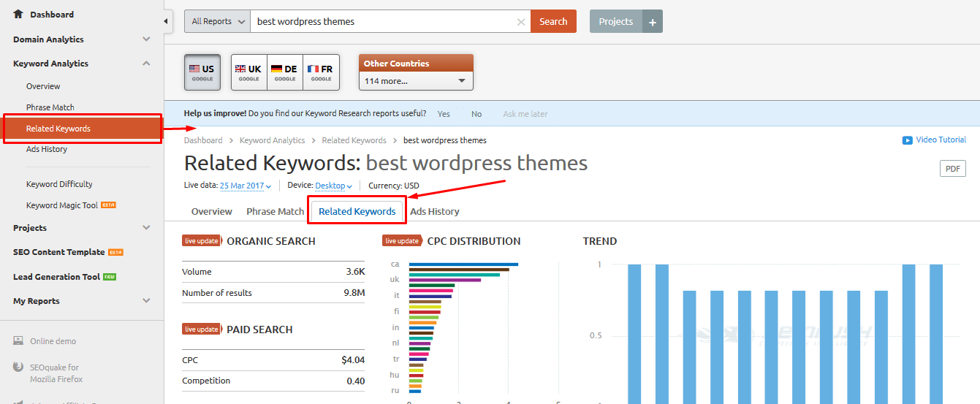Clear the search box with X
This screenshot has width=980, height=404.
click(521, 22)
